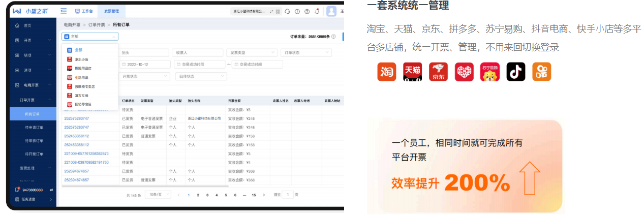644x216 pixels.
Task: Expand the 进项 sidebar menu
Action: pyautogui.click(x=33, y=70)
